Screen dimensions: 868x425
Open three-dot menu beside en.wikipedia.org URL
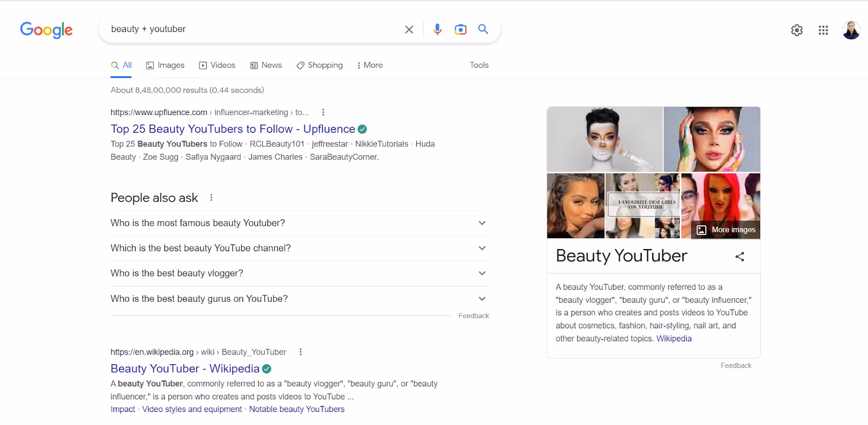[301, 352]
